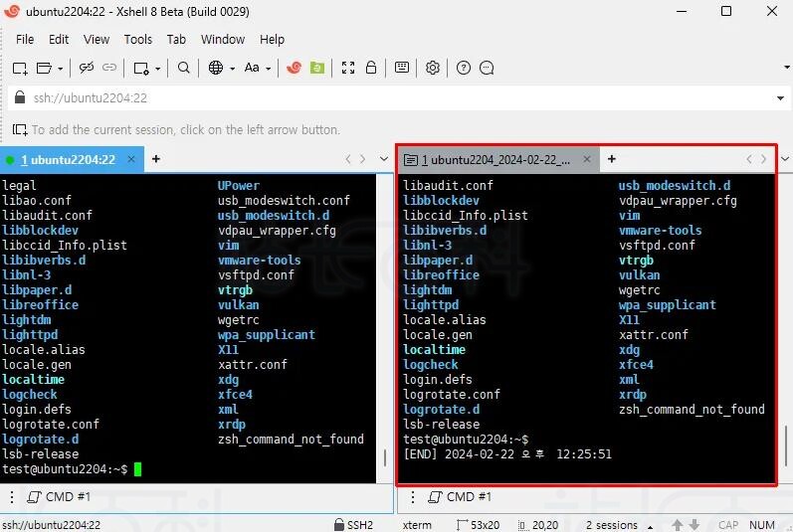Click the 2 sessions status entry
Image resolution: width=793 pixels, height=532 pixels.
coord(612,525)
